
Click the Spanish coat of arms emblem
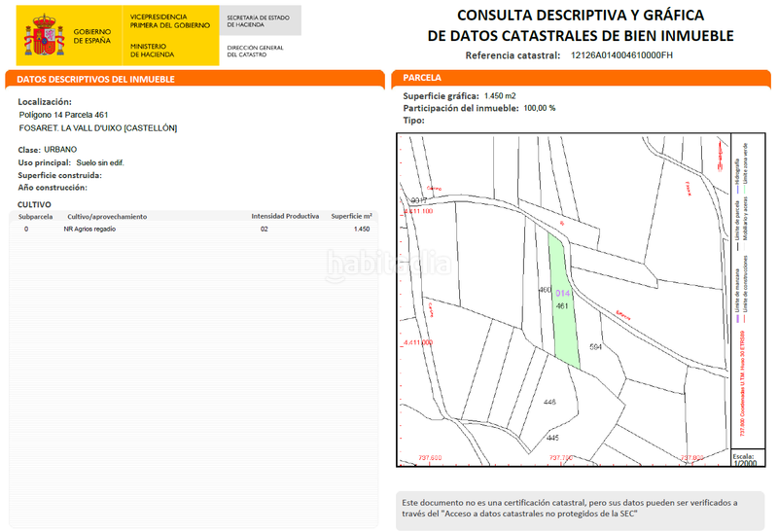45,35
